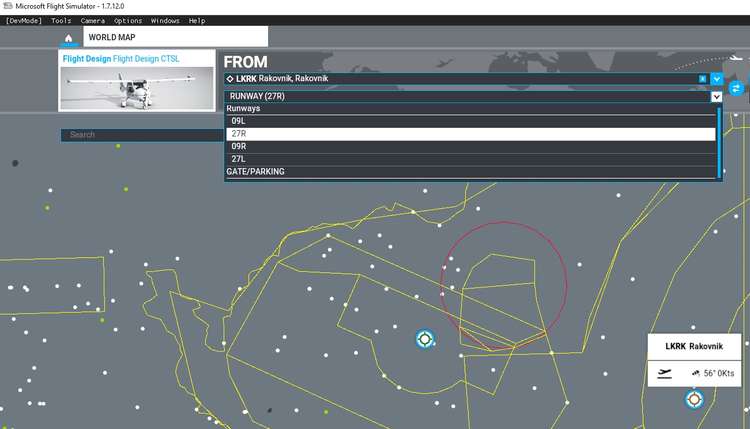Image resolution: width=750 pixels, height=429 pixels.
Task: Click the LKRK Rakovnik popup title
Action: [694, 346]
